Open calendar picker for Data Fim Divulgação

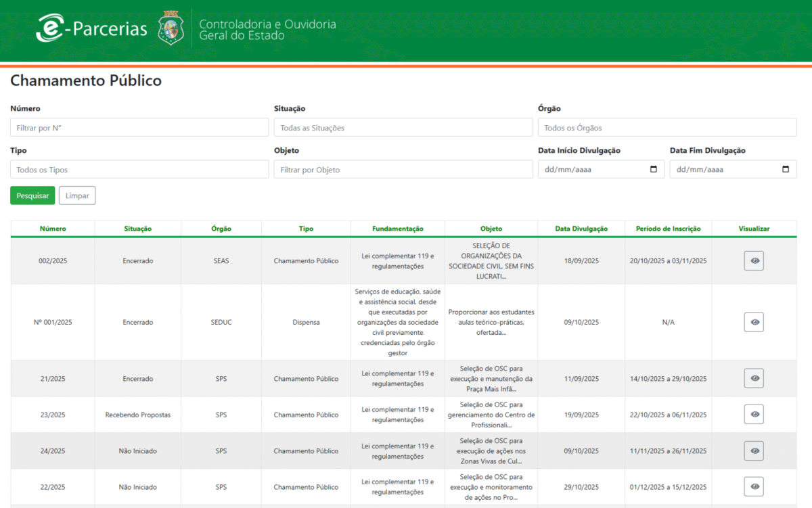(785, 170)
